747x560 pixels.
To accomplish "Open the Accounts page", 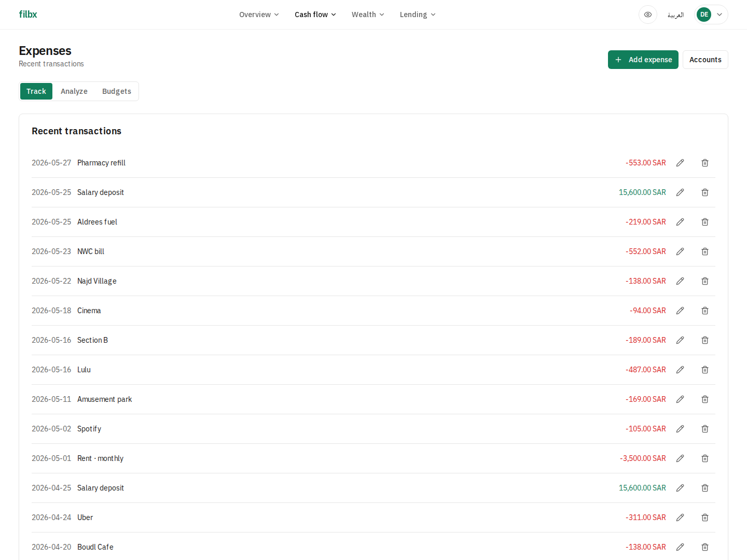I will 706,60.
